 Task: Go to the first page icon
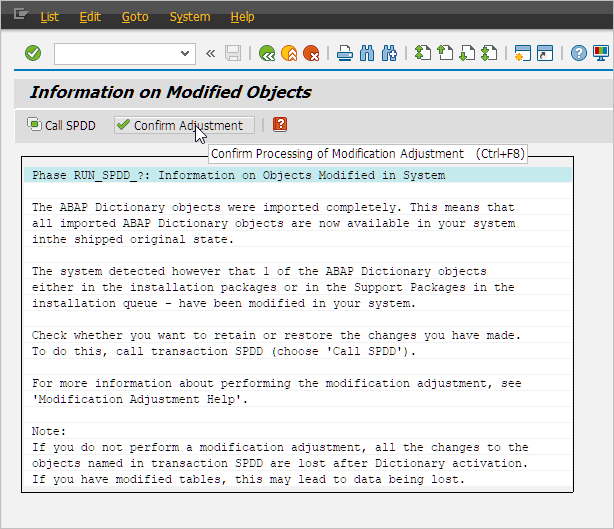422,53
